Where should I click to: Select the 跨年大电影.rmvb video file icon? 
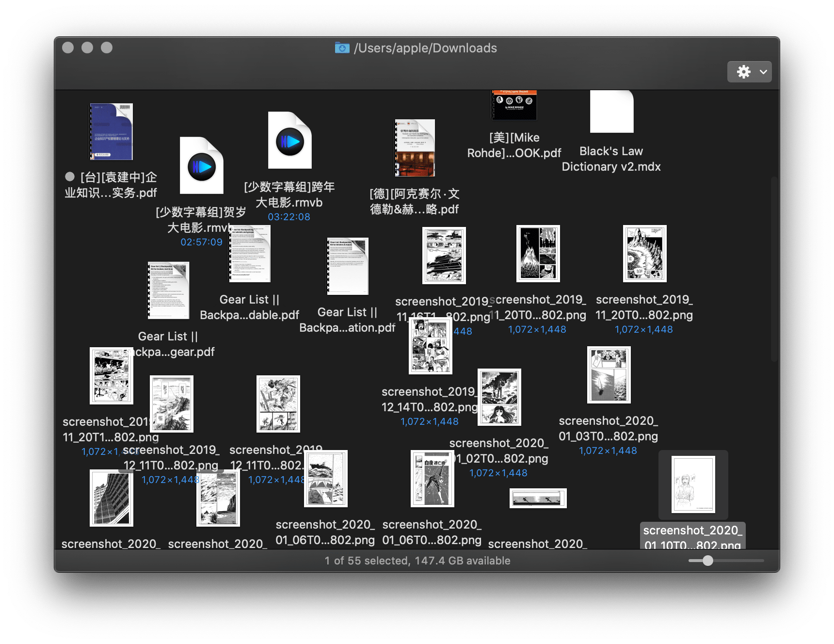(289, 141)
